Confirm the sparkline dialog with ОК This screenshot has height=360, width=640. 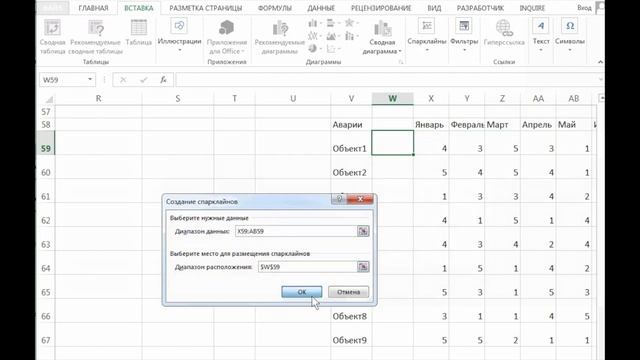click(302, 292)
